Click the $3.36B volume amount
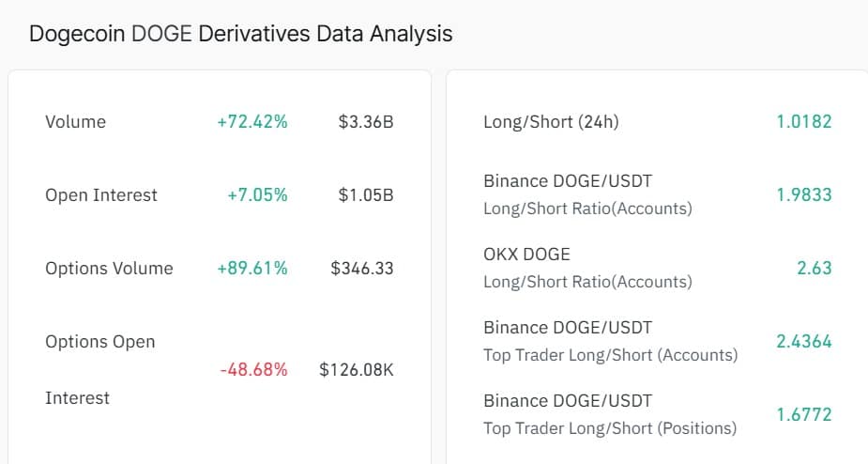Image resolution: width=868 pixels, height=464 pixels. pos(366,122)
